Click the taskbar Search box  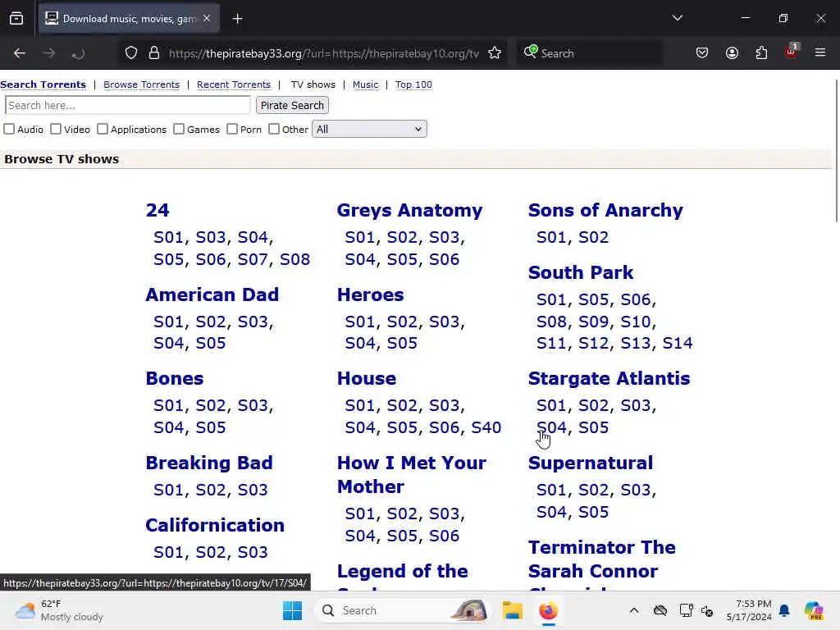pyautogui.click(x=403, y=610)
